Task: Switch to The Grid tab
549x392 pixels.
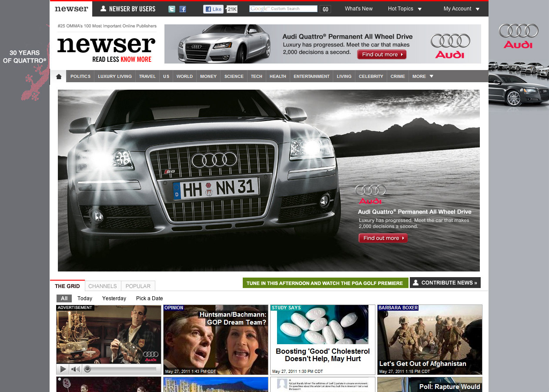Action: click(x=67, y=286)
